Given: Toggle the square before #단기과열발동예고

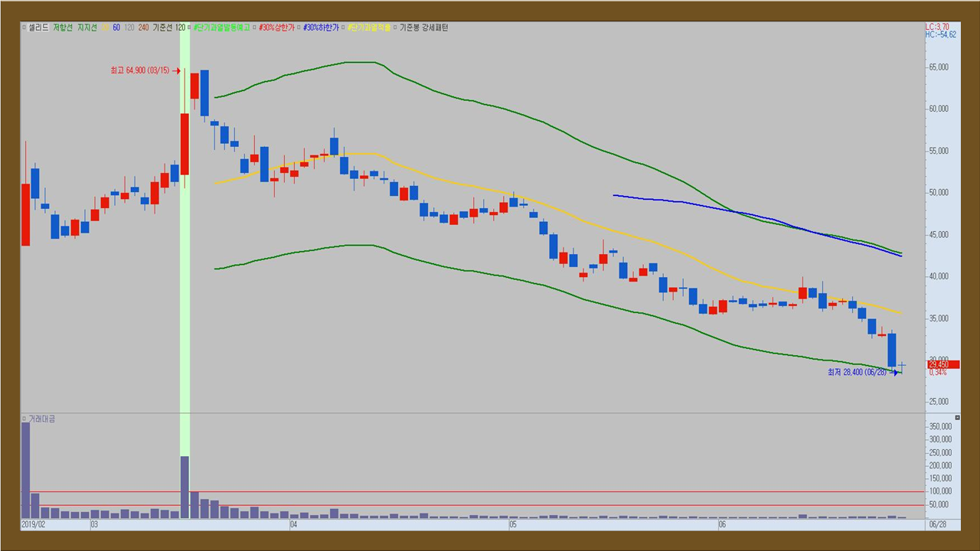Looking at the screenshot, I should pyautogui.click(x=190, y=28).
